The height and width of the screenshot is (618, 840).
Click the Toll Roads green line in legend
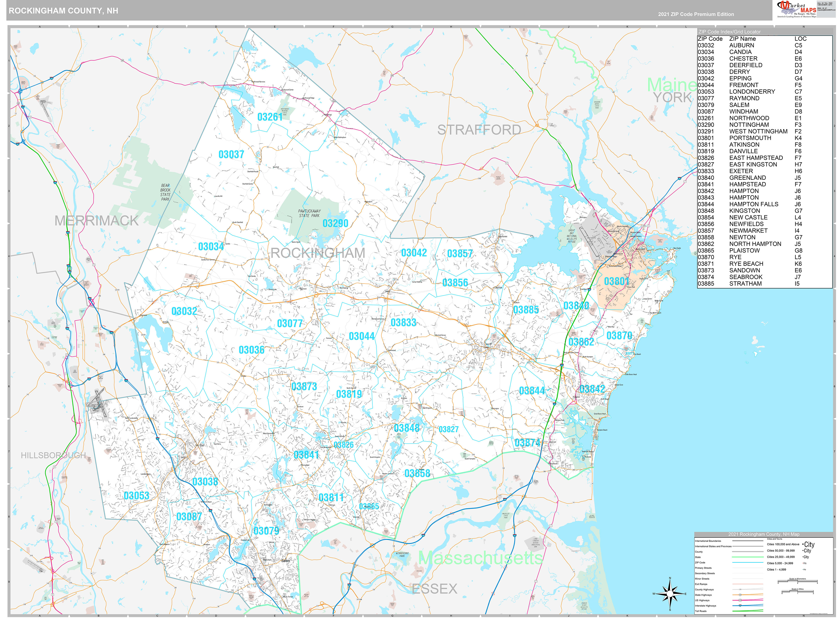pyautogui.click(x=748, y=611)
